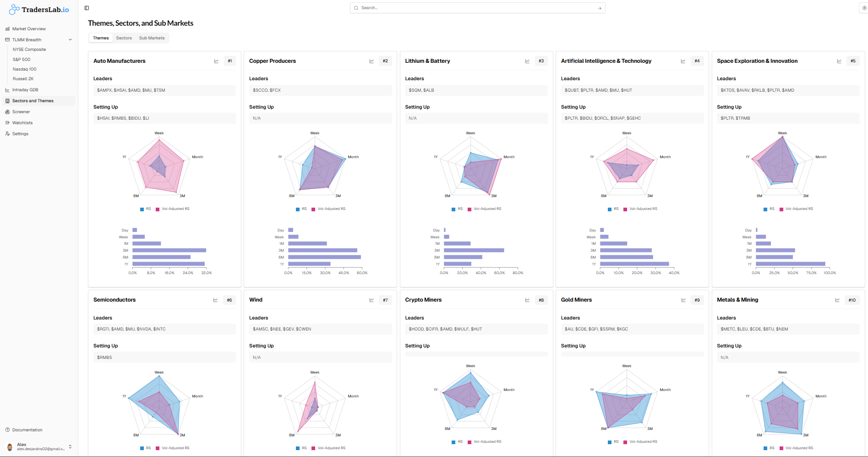The height and width of the screenshot is (457, 868).
Task: Click rank badge #10 on Metals & Mining
Action: 852,300
